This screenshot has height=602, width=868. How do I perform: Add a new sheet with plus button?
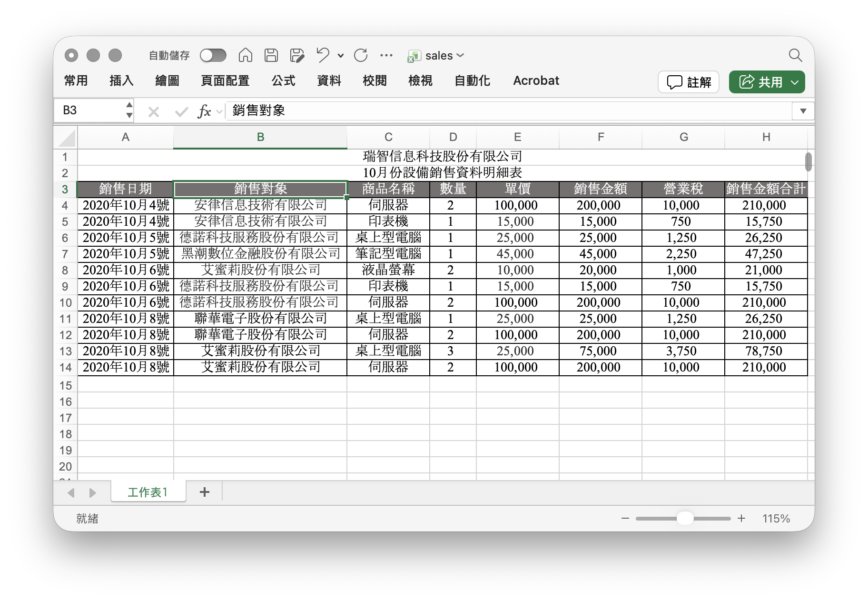pos(205,492)
